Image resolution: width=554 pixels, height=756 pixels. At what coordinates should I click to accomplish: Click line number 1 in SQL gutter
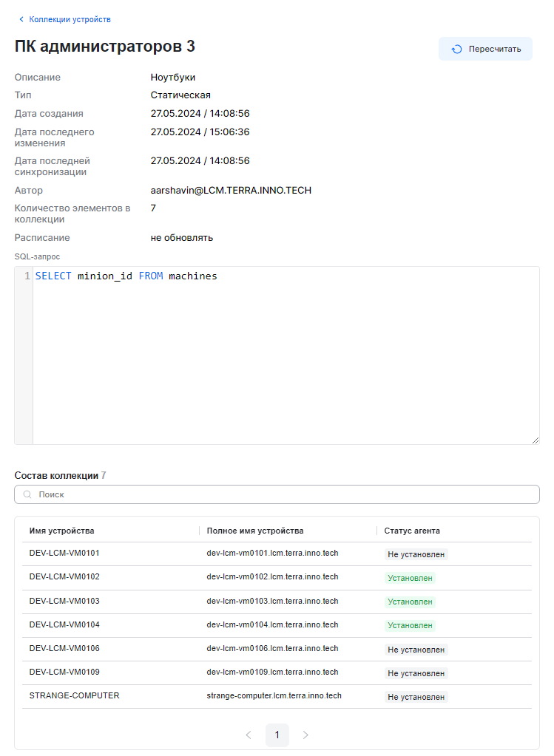27,276
